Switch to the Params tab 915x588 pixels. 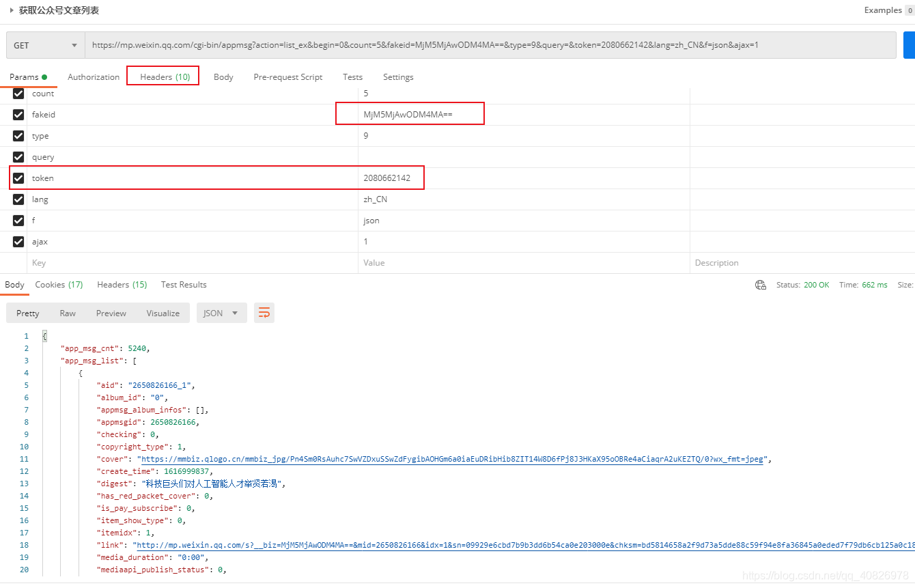28,77
